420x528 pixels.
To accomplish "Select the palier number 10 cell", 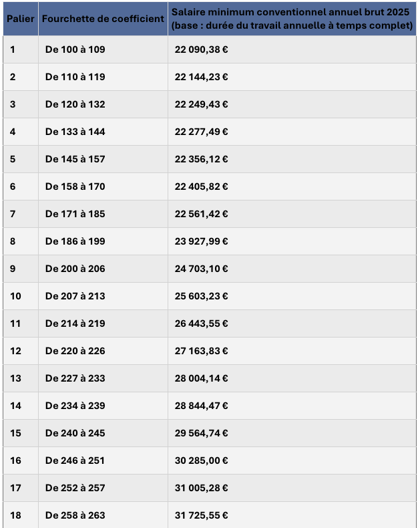I will click(15, 296).
